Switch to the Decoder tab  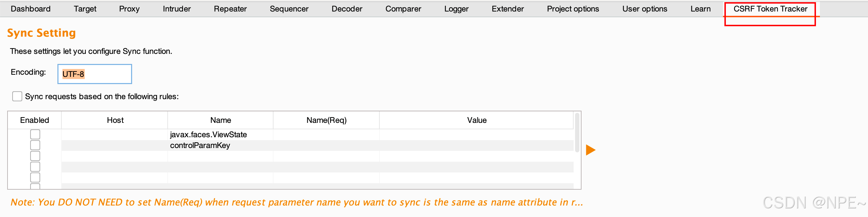pos(347,9)
